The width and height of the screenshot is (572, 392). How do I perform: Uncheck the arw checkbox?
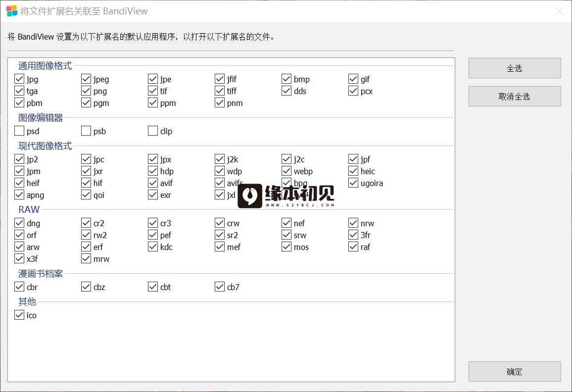(19, 246)
